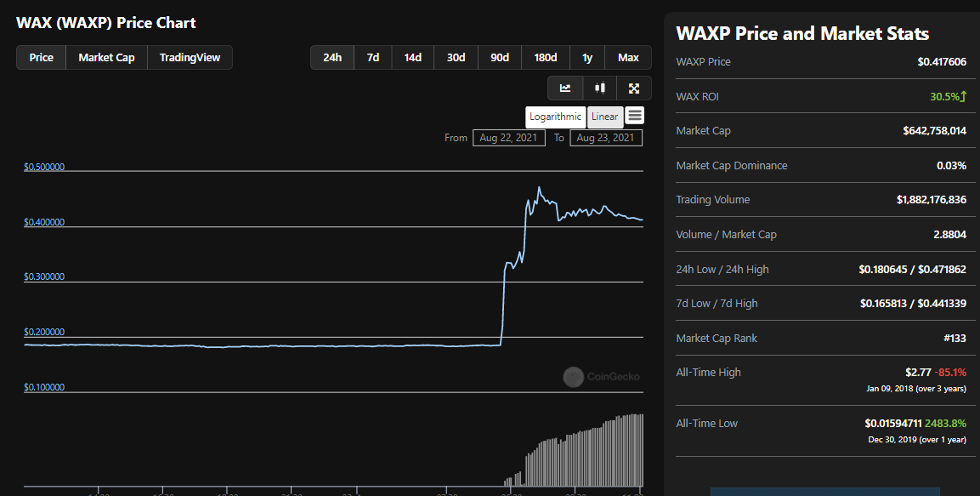Select the Market Cap tab
The width and height of the screenshot is (980, 496).
pos(106,58)
